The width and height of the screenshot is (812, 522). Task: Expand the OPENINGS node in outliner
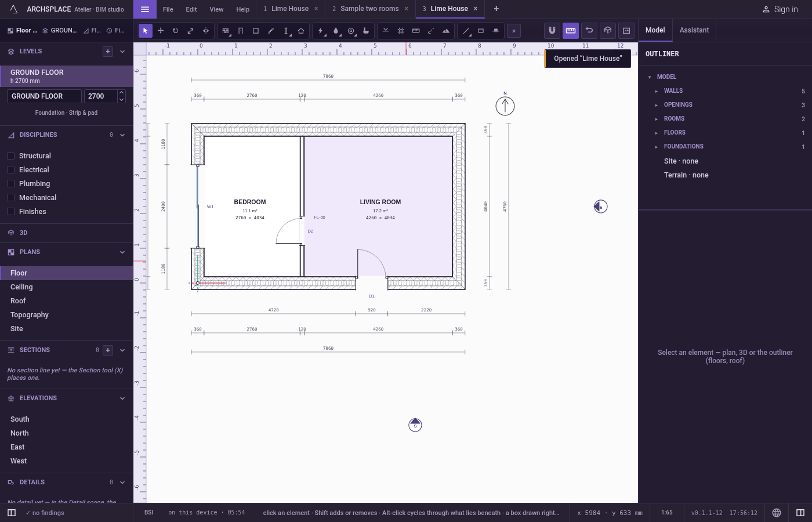[x=657, y=105]
